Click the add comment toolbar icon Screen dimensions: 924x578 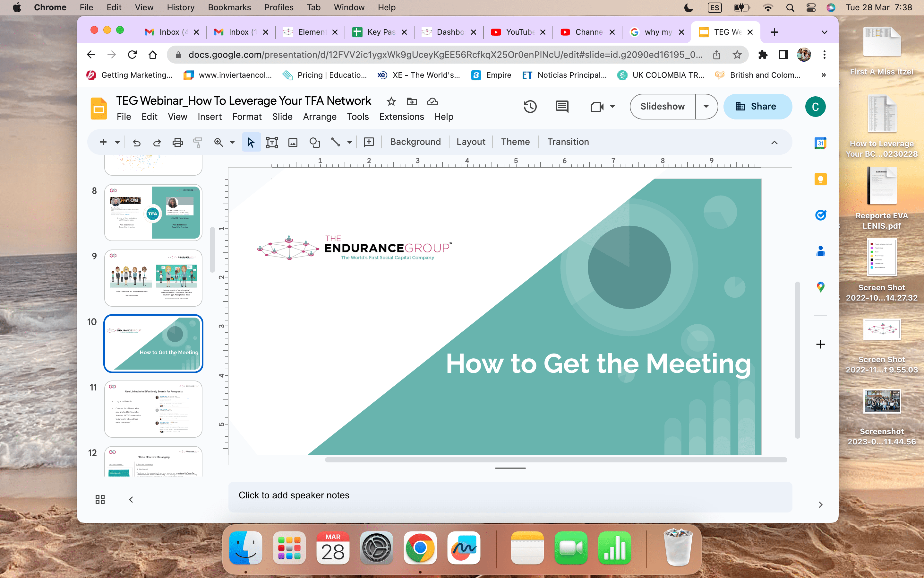point(369,142)
